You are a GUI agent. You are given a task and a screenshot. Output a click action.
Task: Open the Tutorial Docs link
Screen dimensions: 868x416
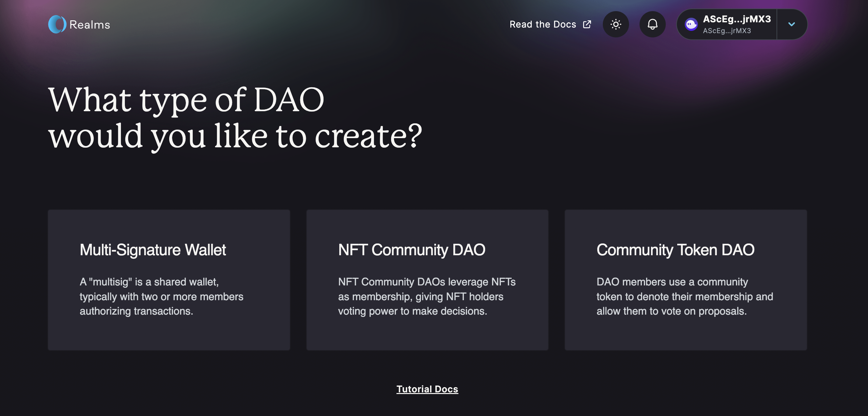pos(427,389)
